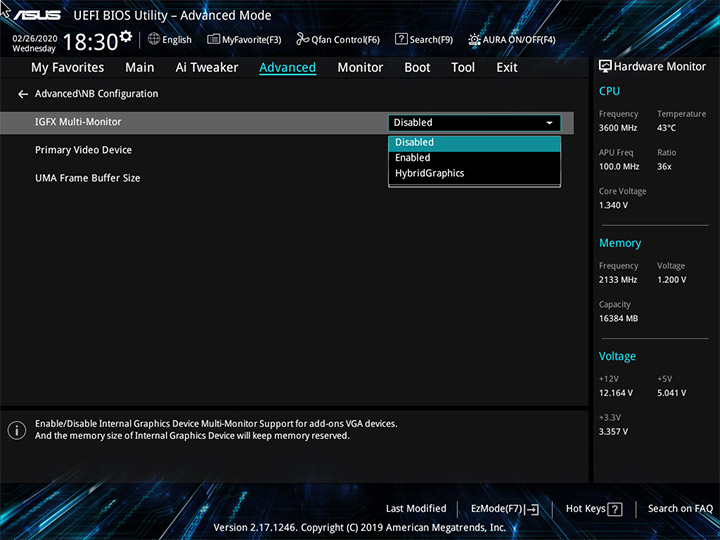Click memory capacity value 16384 MB
Screen dimensions: 720x540
pyautogui.click(x=618, y=318)
